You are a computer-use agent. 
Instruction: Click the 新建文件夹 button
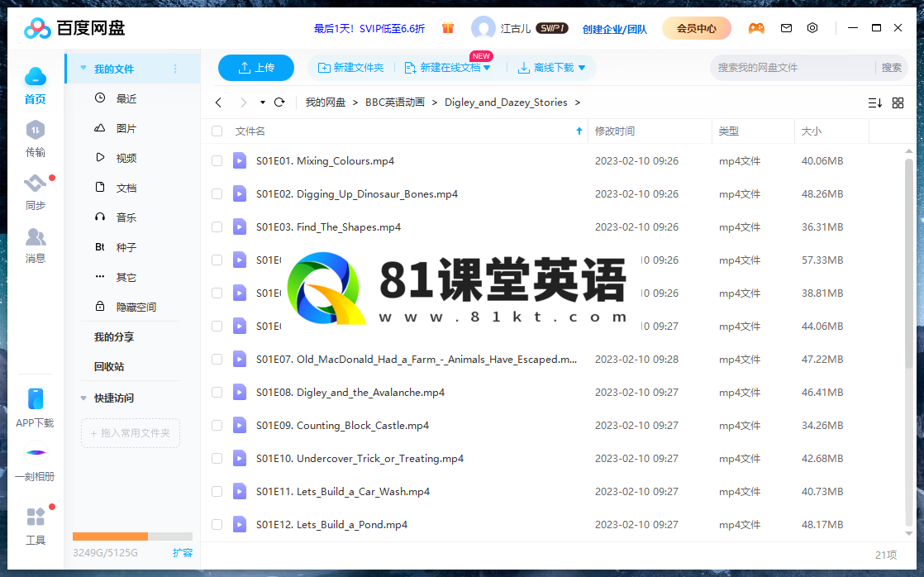[x=351, y=68]
